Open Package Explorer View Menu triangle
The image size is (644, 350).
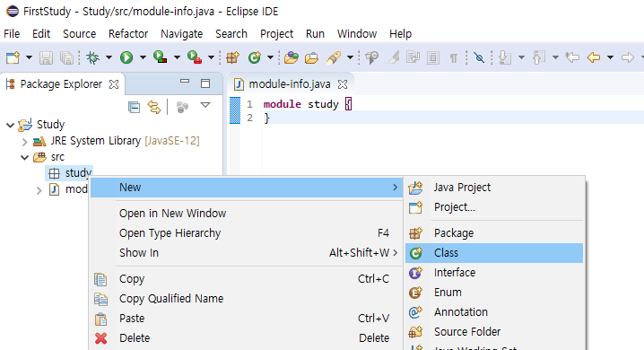tap(205, 105)
